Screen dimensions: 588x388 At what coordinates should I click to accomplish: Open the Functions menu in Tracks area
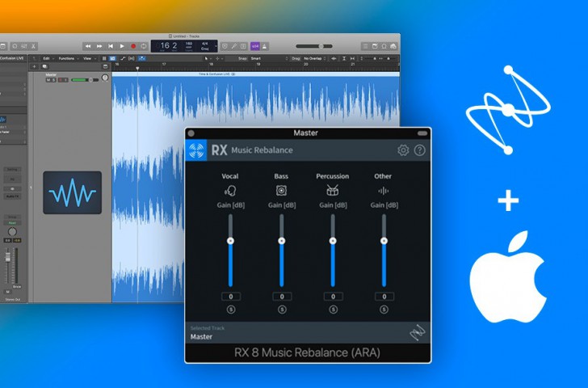(x=67, y=58)
